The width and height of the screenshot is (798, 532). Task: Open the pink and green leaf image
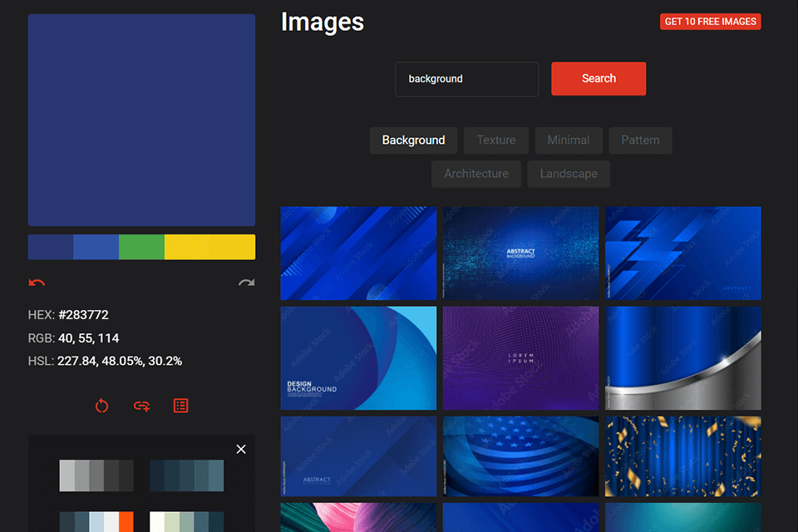[x=358, y=517]
